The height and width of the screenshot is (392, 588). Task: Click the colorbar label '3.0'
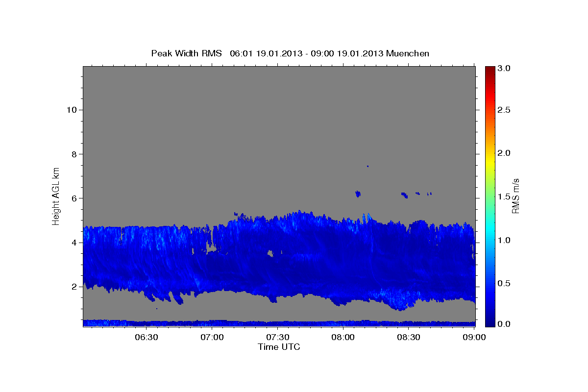[505, 69]
